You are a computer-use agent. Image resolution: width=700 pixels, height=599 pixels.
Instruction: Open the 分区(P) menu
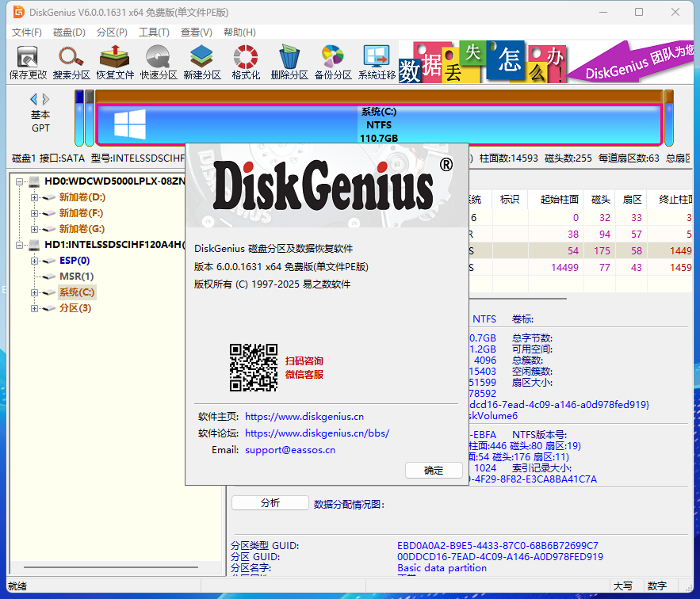[x=112, y=32]
